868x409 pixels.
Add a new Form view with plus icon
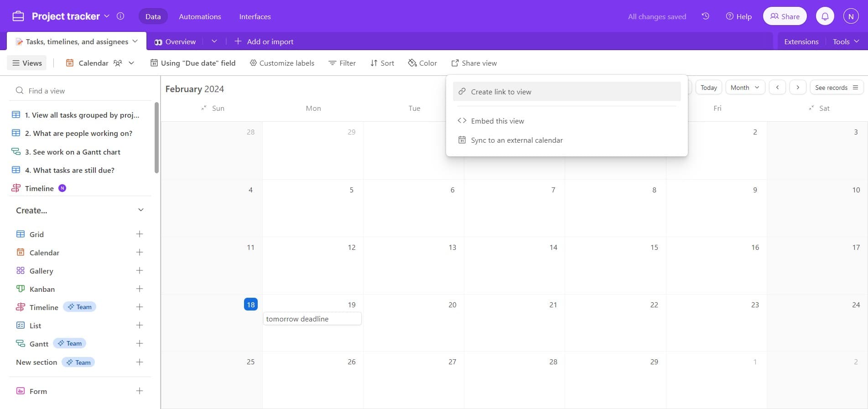(x=140, y=391)
